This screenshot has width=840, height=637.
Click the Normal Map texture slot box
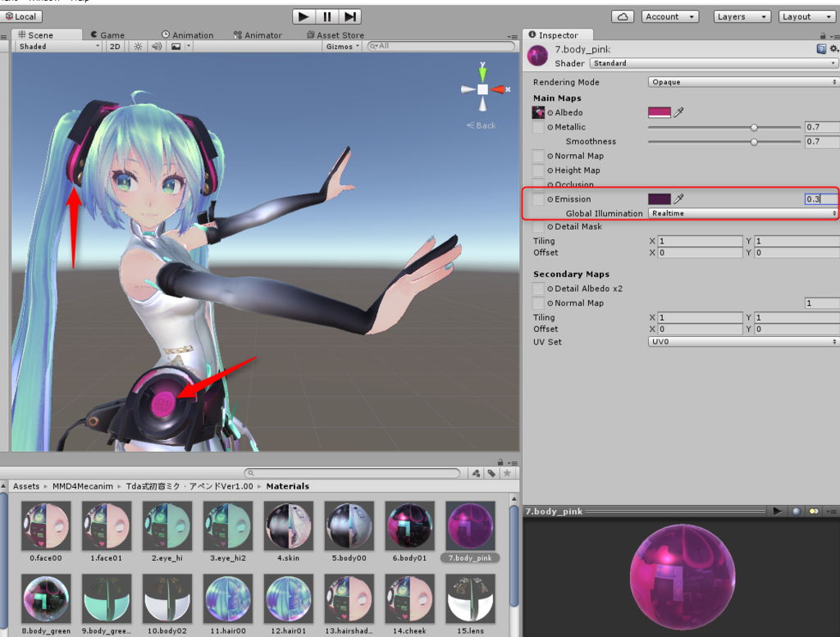[x=538, y=156]
